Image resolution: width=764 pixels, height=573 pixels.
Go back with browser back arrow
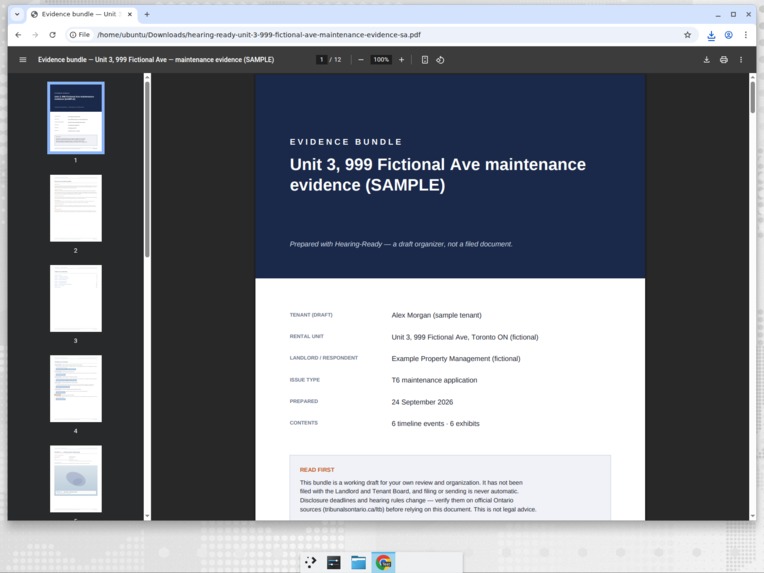(18, 35)
